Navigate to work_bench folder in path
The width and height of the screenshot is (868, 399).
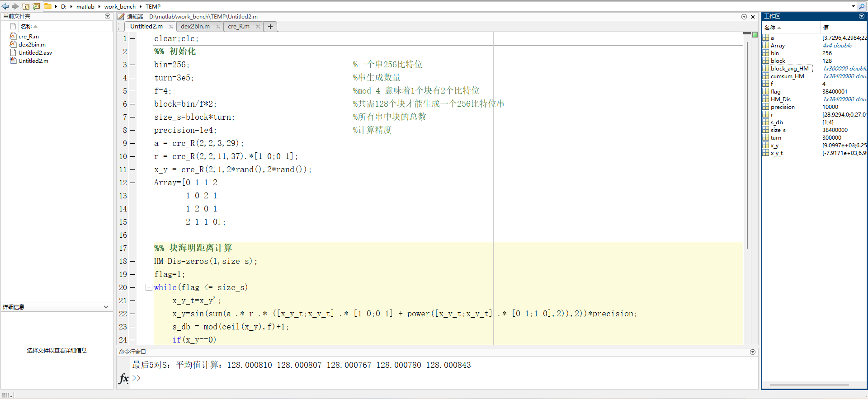pyautogui.click(x=120, y=6)
